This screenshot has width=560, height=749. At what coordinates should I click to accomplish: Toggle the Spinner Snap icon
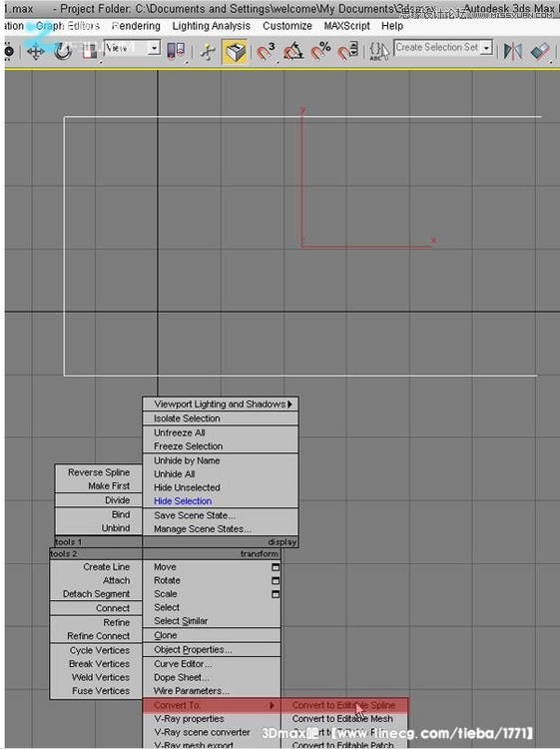tap(348, 51)
